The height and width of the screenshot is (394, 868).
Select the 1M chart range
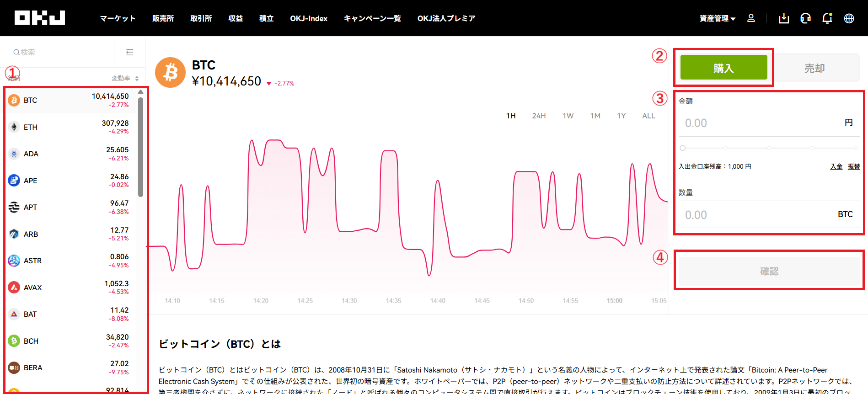[x=595, y=116]
